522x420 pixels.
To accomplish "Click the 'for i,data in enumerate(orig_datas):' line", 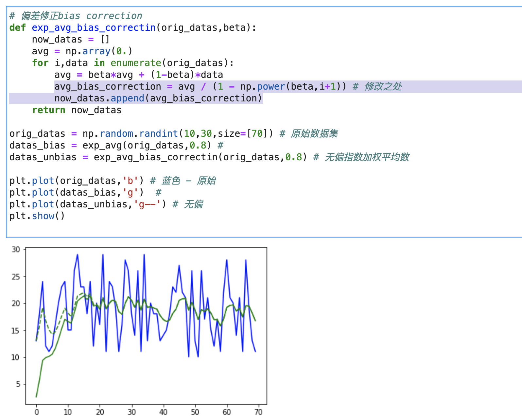I will (x=133, y=63).
